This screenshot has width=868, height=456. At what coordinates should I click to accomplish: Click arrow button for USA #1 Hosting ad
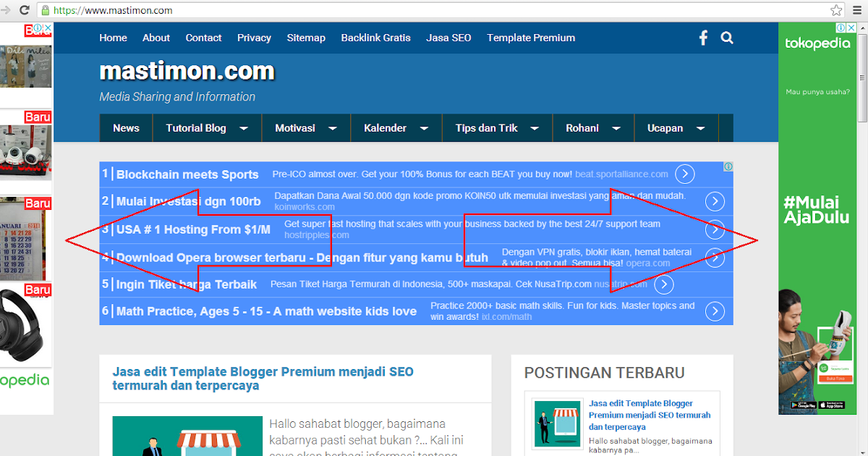tap(715, 229)
